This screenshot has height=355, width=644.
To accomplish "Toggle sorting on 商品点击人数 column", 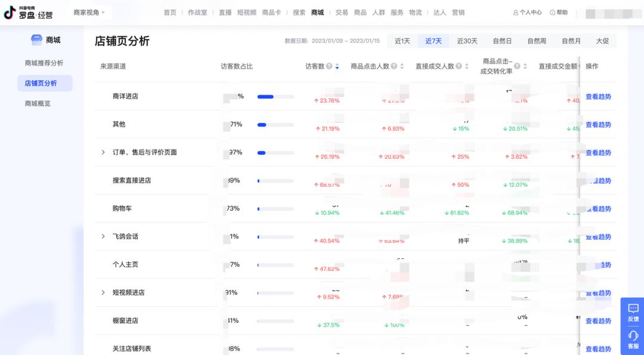I will [x=402, y=67].
